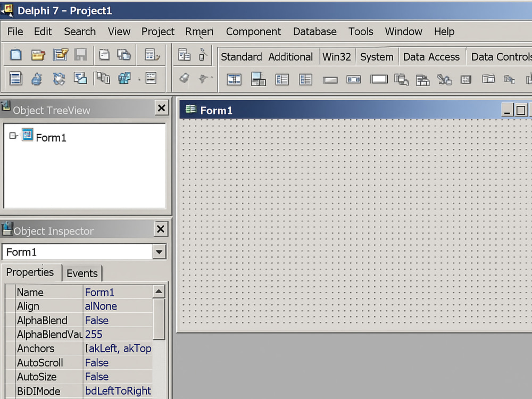532x399 pixels.
Task: Select the overlapping windows palette component after white rectangle
Action: point(401,80)
